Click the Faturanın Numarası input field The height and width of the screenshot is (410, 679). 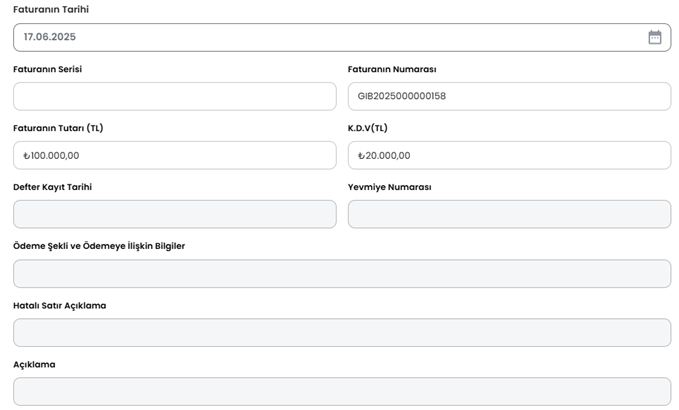pyautogui.click(x=509, y=96)
